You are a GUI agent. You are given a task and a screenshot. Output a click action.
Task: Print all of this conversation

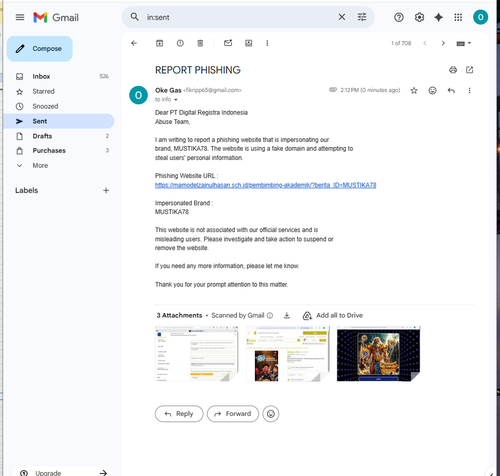453,70
